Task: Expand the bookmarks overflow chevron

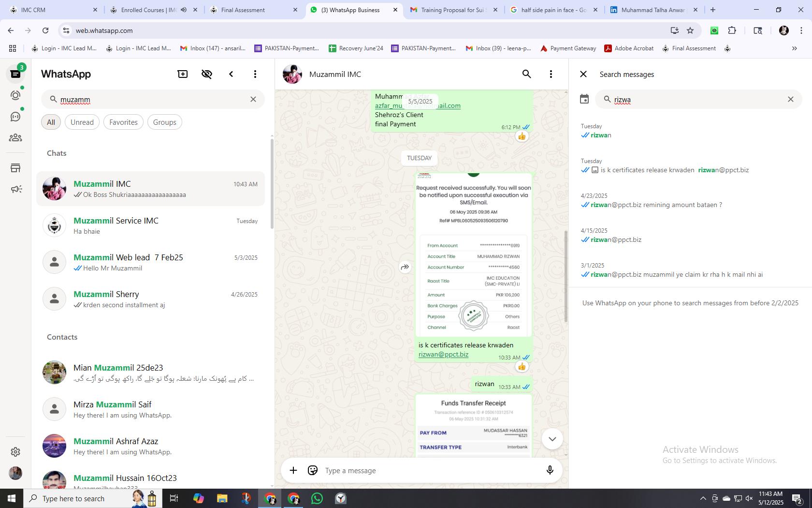Action: coord(794,48)
